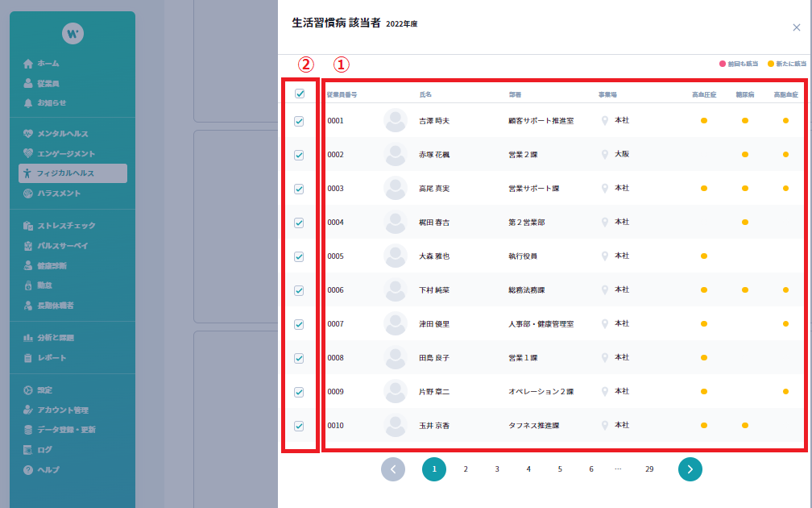The height and width of the screenshot is (508, 812).
Task: Open アカウント管理 icon
Action: click(x=28, y=410)
